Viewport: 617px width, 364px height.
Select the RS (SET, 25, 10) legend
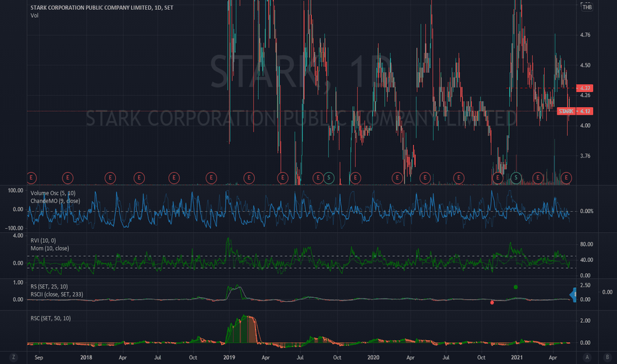[49, 287]
